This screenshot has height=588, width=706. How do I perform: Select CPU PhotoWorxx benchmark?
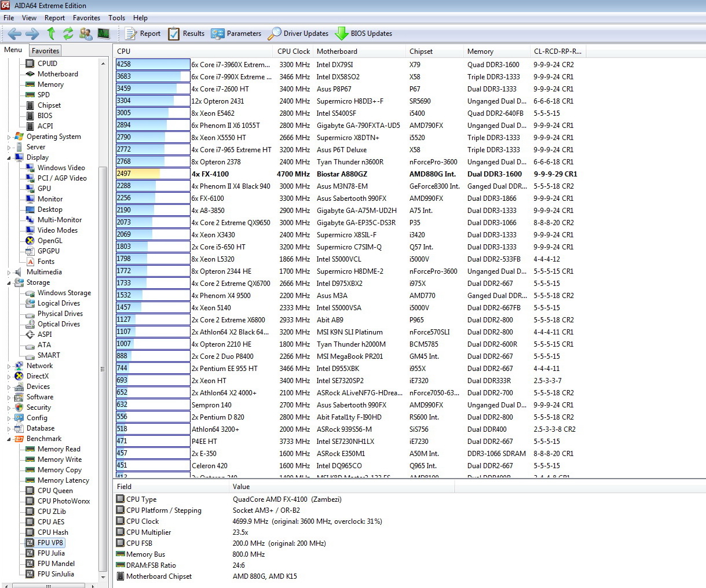click(x=64, y=501)
